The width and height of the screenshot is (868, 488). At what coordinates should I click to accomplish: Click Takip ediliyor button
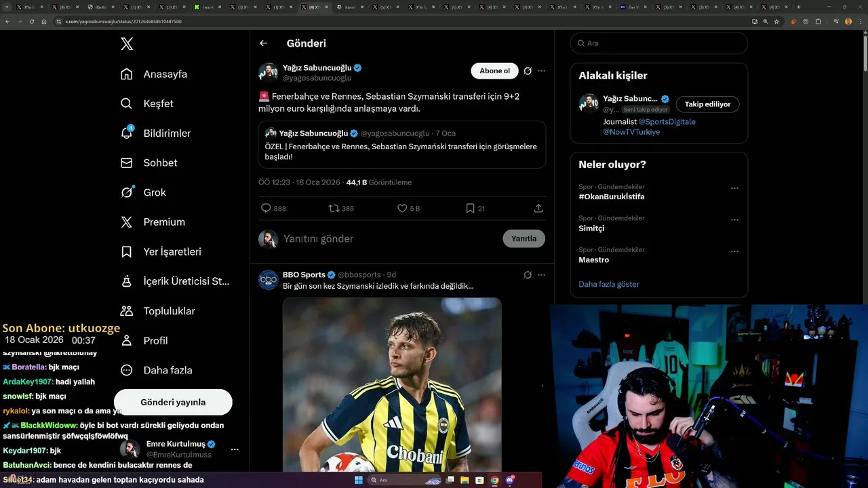[707, 104]
